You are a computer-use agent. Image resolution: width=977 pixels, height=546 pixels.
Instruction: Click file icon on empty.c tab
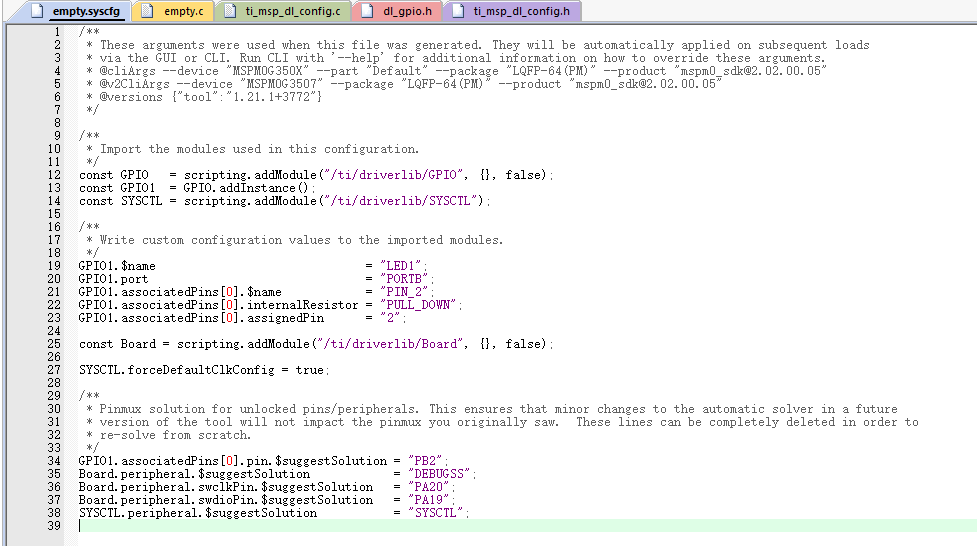(x=147, y=11)
